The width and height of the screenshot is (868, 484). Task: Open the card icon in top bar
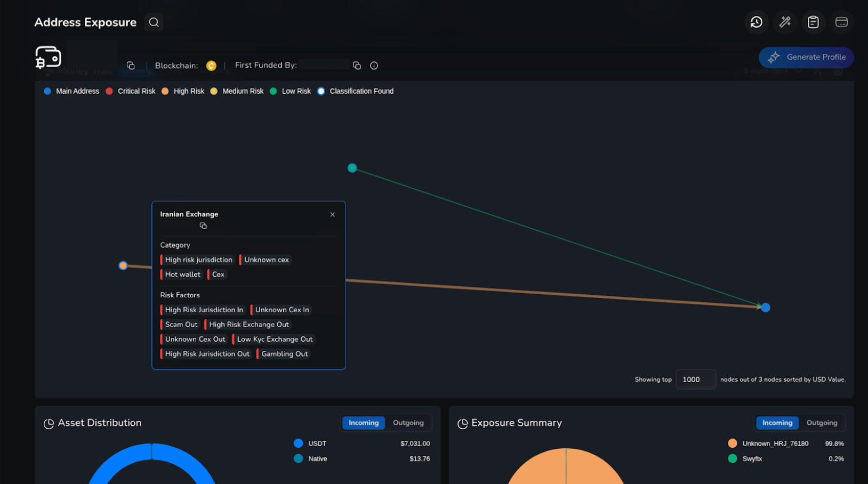pyautogui.click(x=841, y=22)
